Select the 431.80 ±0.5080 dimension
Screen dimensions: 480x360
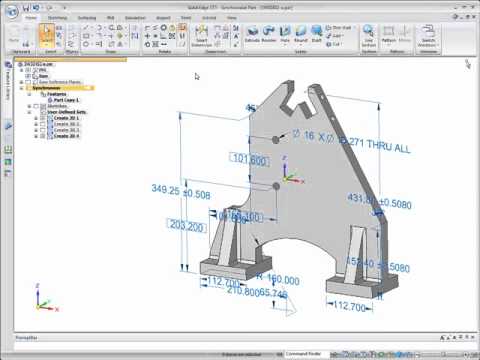[x=379, y=201]
